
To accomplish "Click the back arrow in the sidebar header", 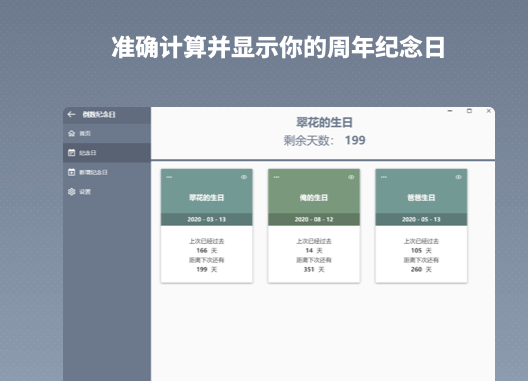I will [71, 115].
